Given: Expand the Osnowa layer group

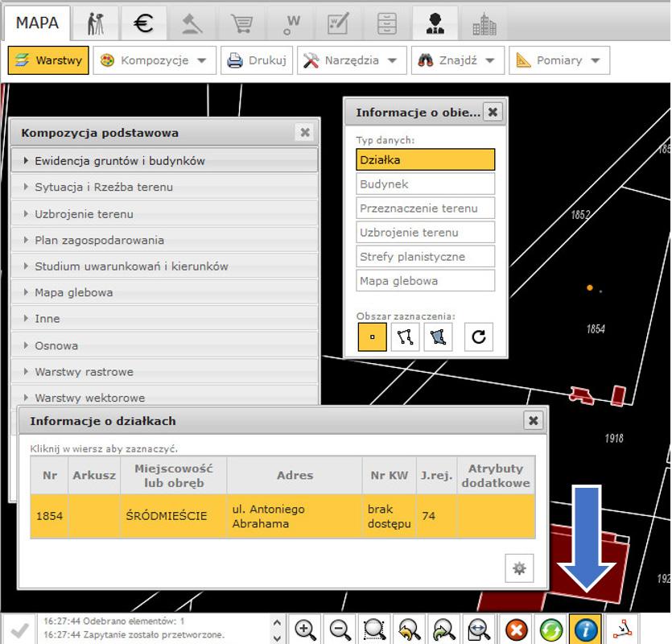Looking at the screenshot, I should [x=164, y=345].
